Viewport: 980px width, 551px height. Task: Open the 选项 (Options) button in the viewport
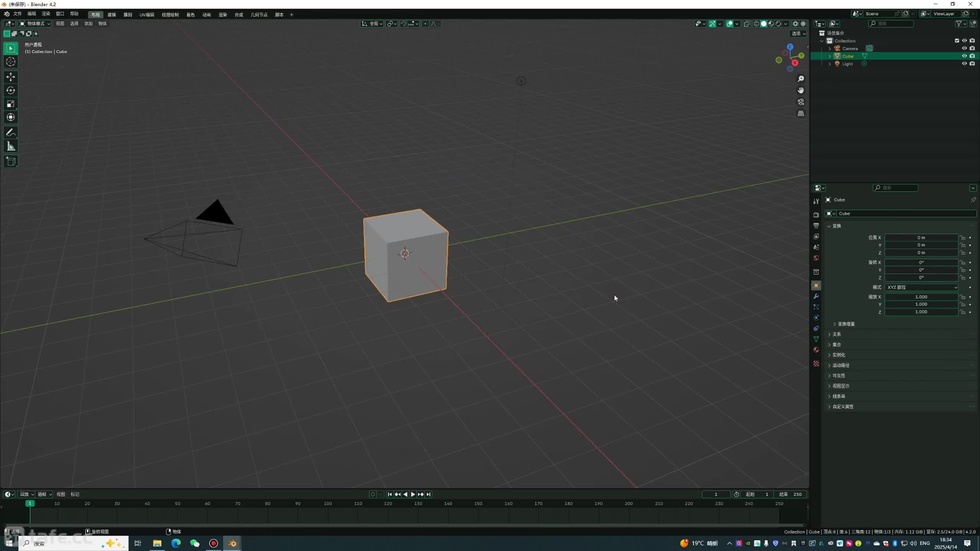coord(798,34)
